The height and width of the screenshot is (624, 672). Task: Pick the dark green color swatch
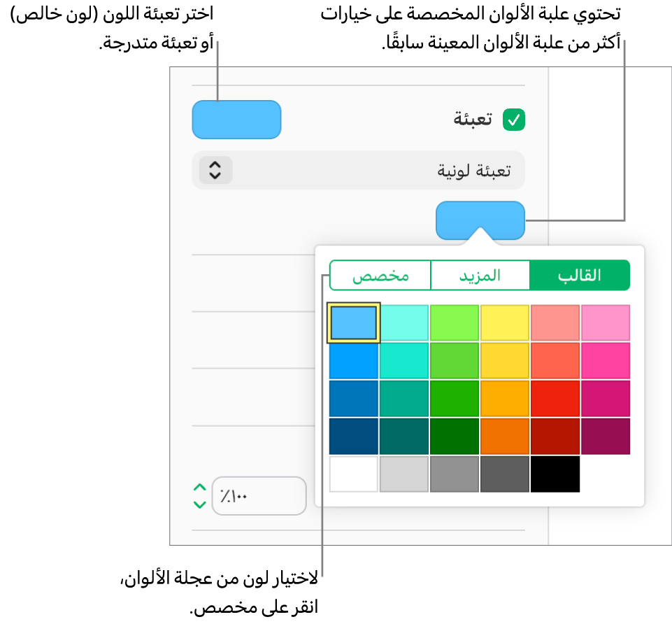(455, 436)
